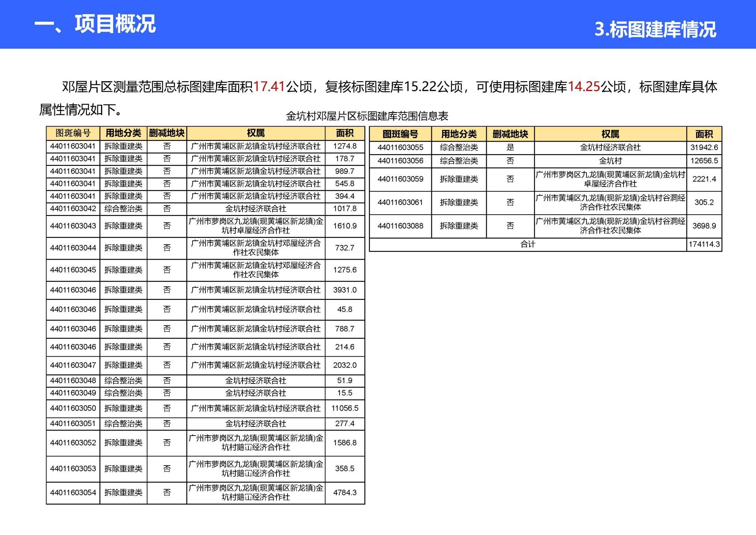The width and height of the screenshot is (756, 535).
Task: Click the slide title 一、项目概况
Action: pyautogui.click(x=95, y=24)
